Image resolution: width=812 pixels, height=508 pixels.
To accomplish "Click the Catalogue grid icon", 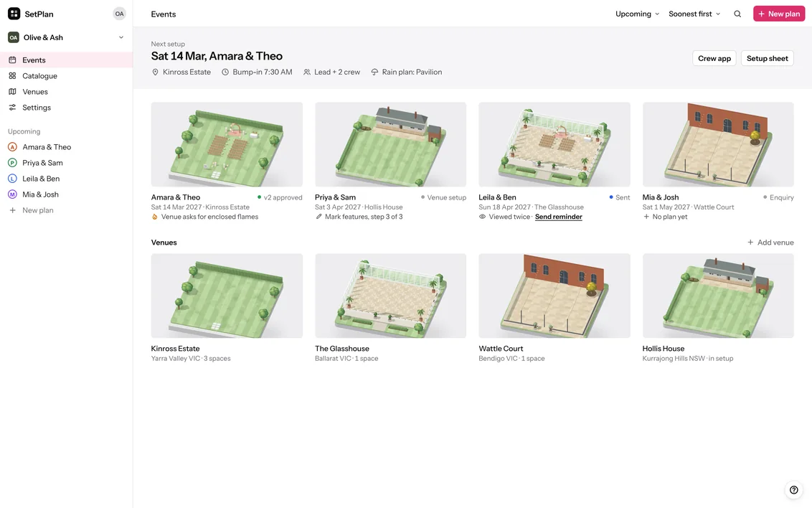I will coord(12,75).
